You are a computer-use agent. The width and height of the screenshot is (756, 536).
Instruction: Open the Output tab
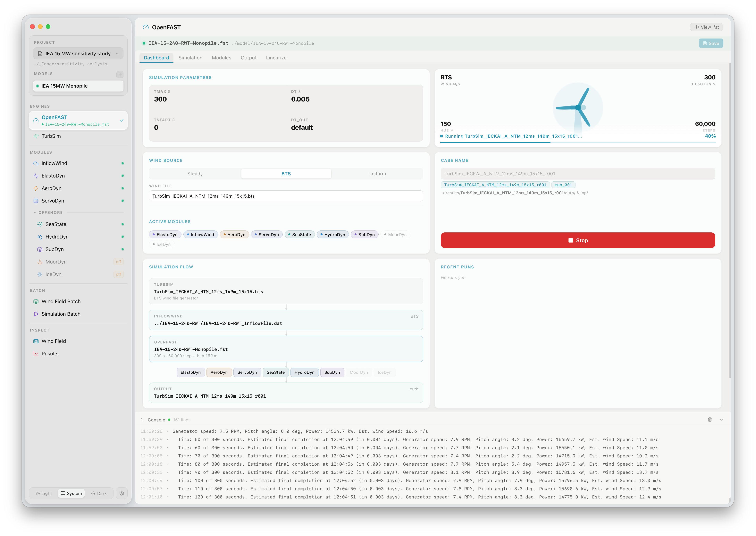coord(248,58)
